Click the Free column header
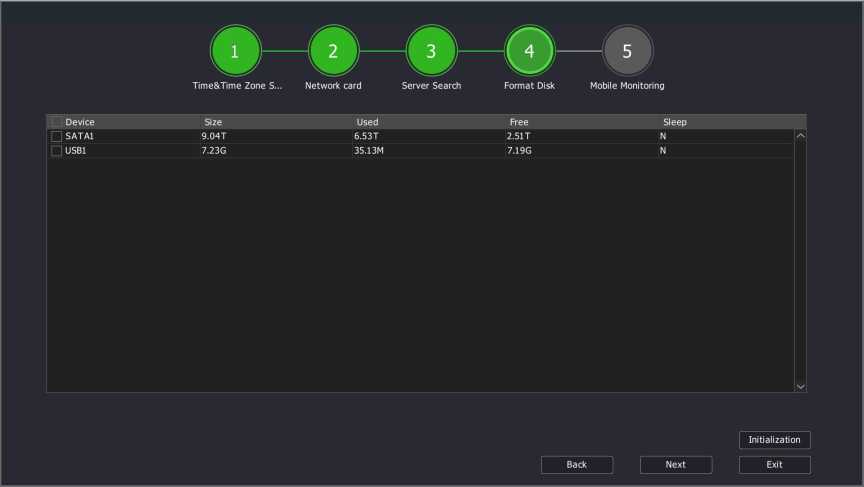The image size is (864, 487). (519, 122)
